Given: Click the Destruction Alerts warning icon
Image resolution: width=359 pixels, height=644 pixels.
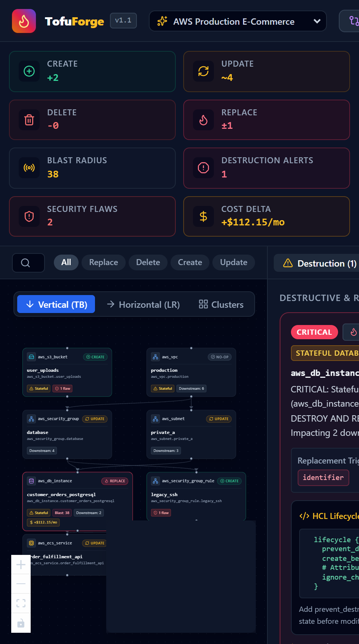Looking at the screenshot, I should [x=203, y=168].
